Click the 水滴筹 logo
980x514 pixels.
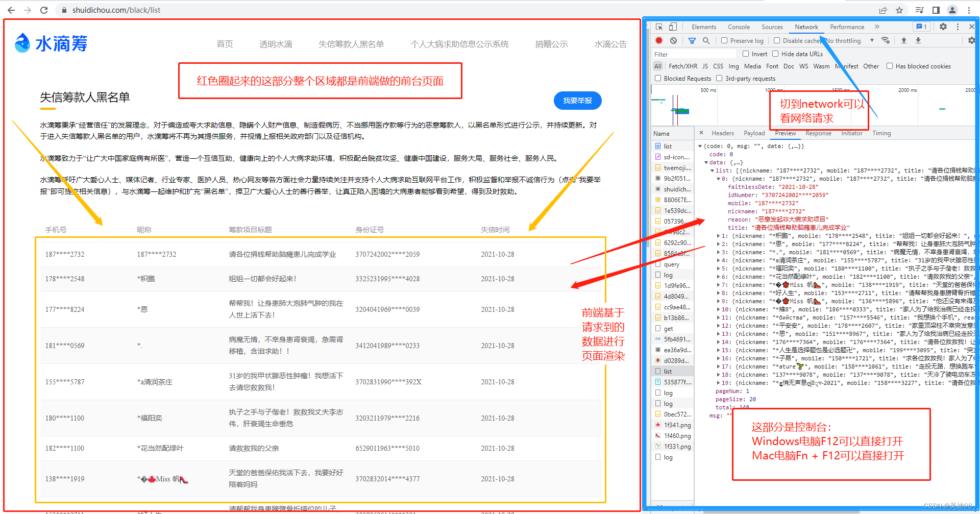pyautogui.click(x=51, y=43)
